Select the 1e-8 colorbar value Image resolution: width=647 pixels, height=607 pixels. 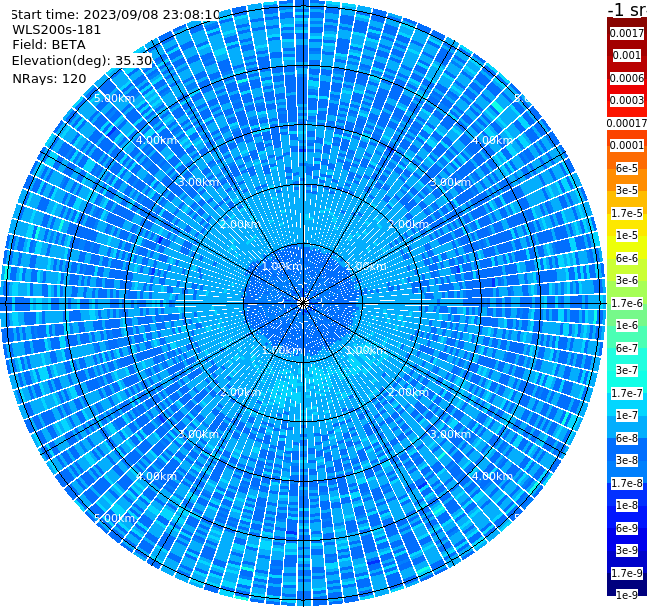[x=627, y=505]
